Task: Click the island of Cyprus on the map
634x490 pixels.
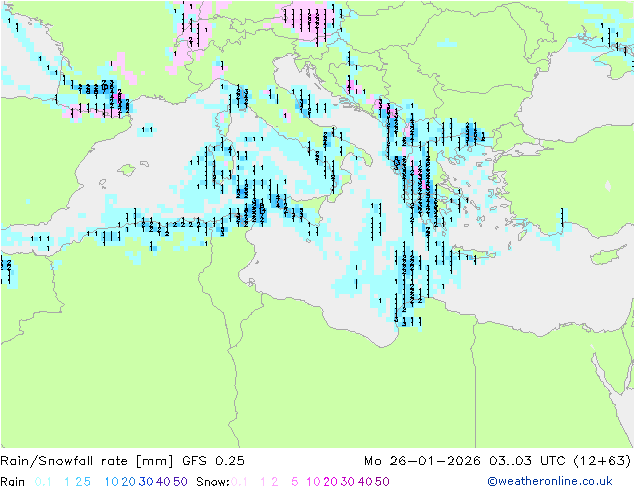Action: [605, 256]
